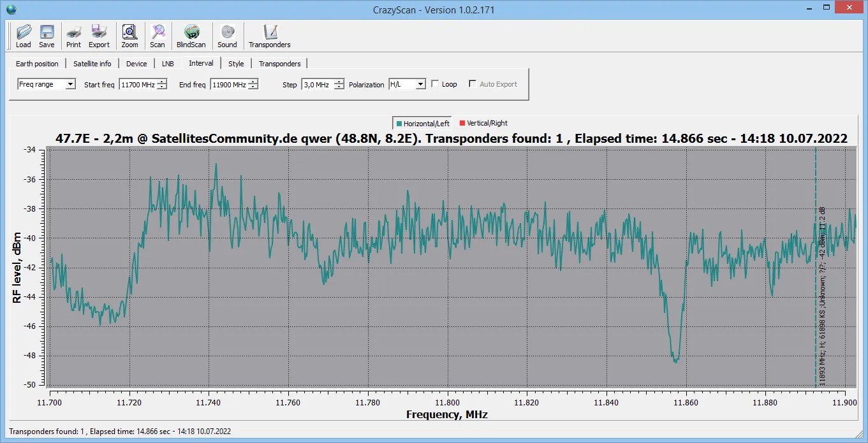
Task: Click the 11.800 frequency axis tick label
Action: pyautogui.click(x=448, y=403)
